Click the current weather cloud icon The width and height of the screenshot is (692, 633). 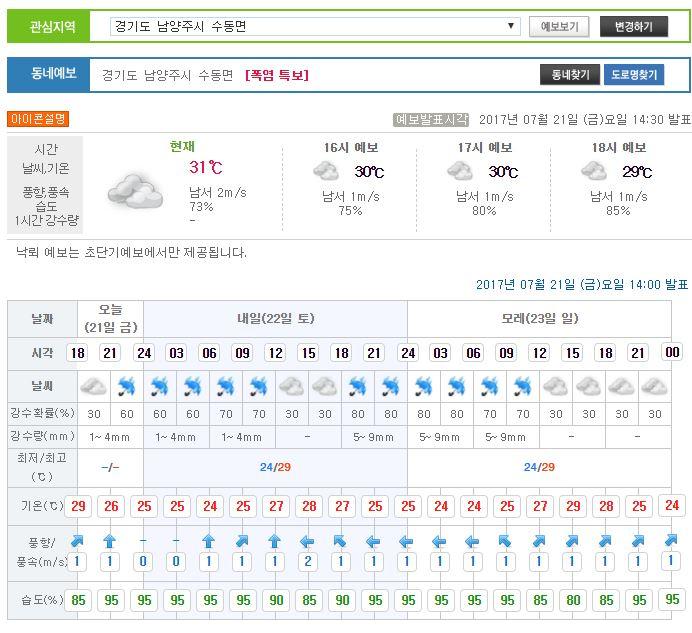(x=136, y=189)
